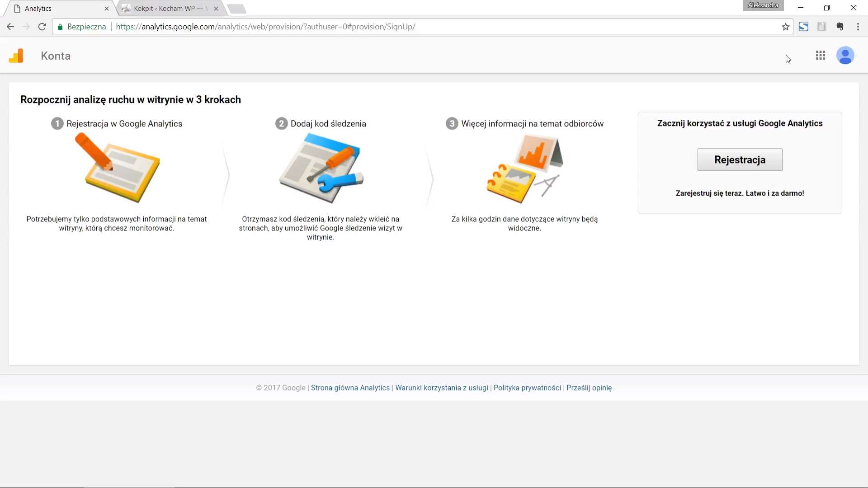Screen dimensions: 868x488
Task: Open Strona główna Analytics link
Action: (350, 388)
